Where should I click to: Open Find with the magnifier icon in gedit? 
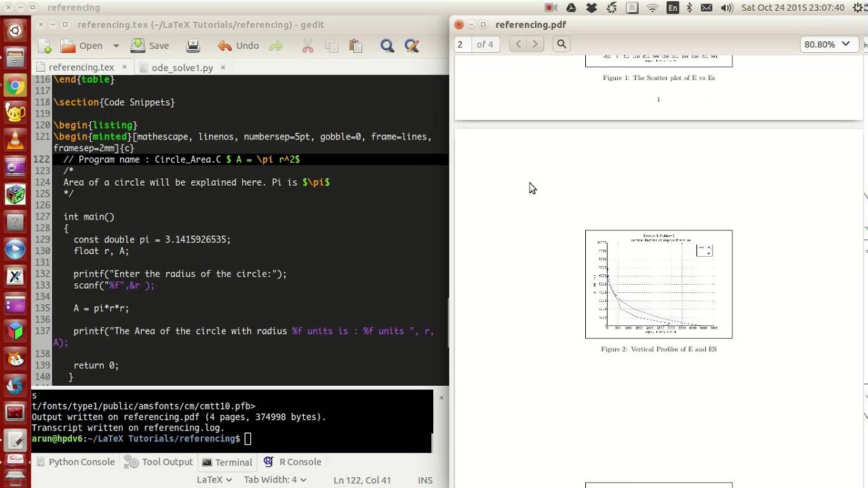387,46
